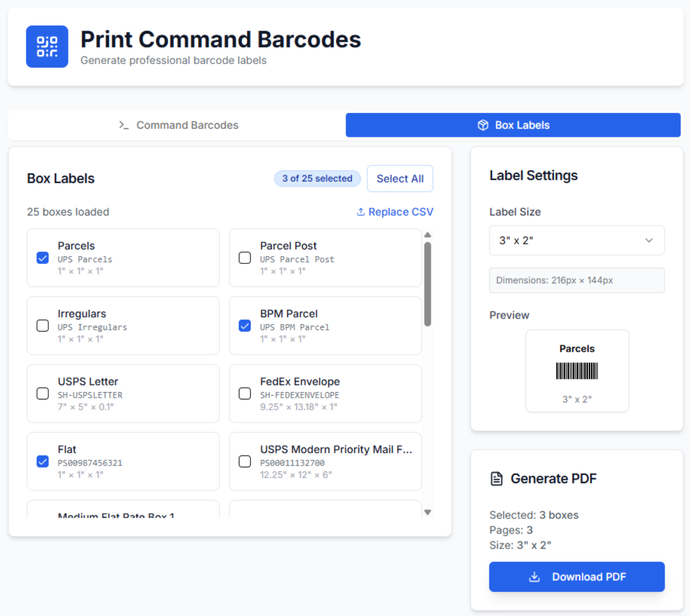
Task: Click the scroll down arrow of box list
Action: click(x=428, y=512)
